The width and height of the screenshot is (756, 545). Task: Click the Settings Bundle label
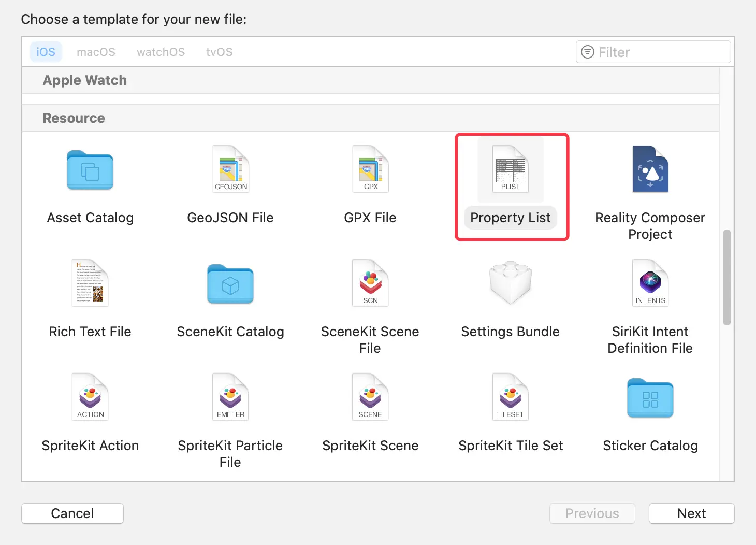[x=511, y=332]
